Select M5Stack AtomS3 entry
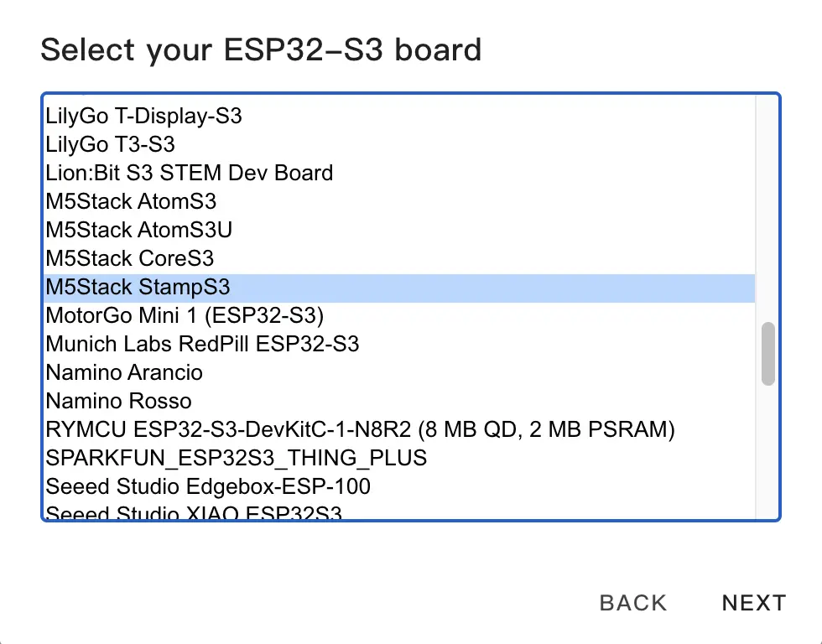822x644 pixels. [131, 201]
